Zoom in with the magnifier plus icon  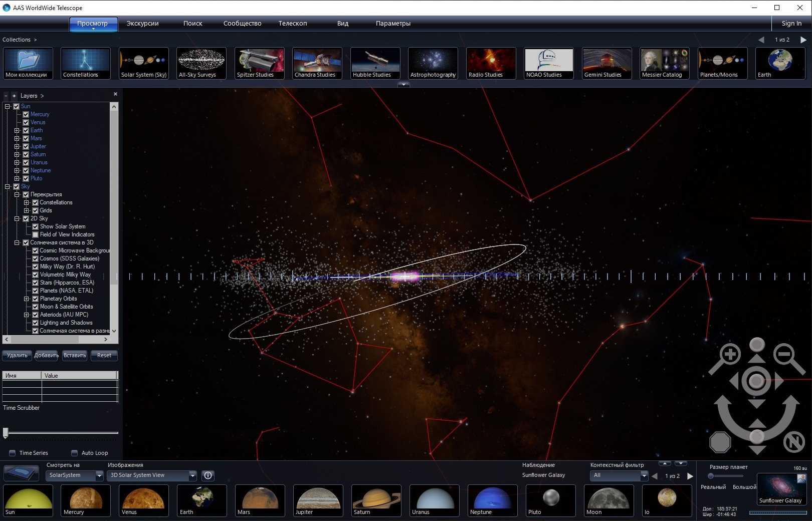pos(729,355)
